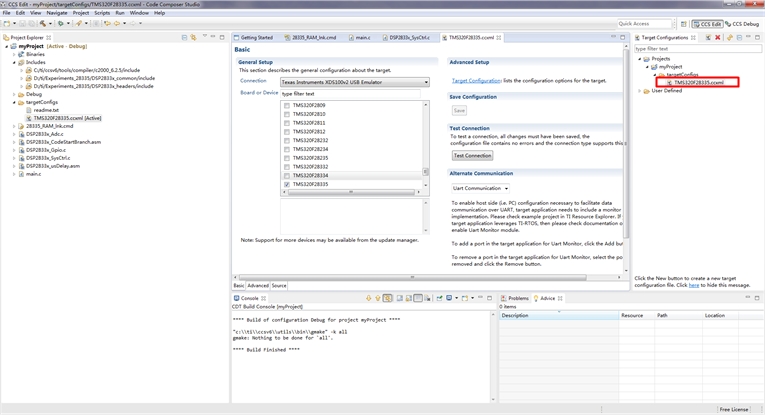This screenshot has width=765, height=415.
Task: Expand the Binaries tree node
Action: pos(14,55)
